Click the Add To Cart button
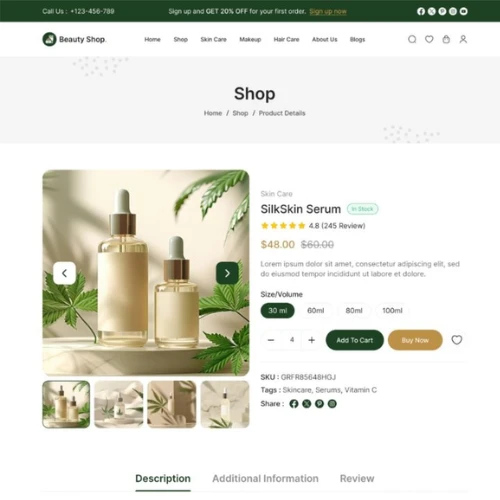This screenshot has width=500, height=500. pyautogui.click(x=355, y=340)
